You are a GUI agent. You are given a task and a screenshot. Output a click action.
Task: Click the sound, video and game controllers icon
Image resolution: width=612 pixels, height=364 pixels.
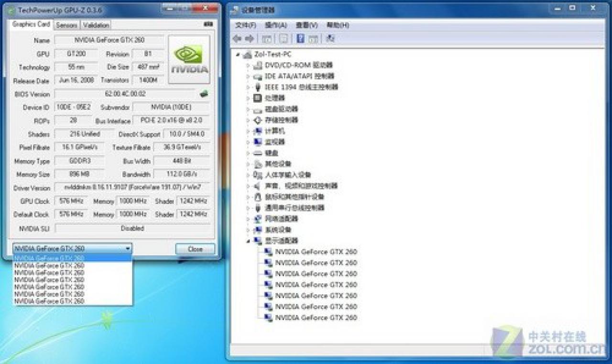(257, 186)
